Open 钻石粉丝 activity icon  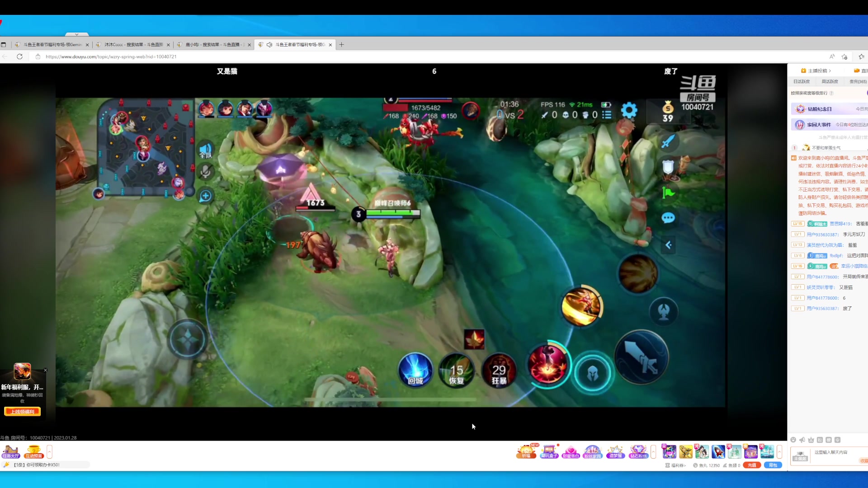[x=638, y=451]
